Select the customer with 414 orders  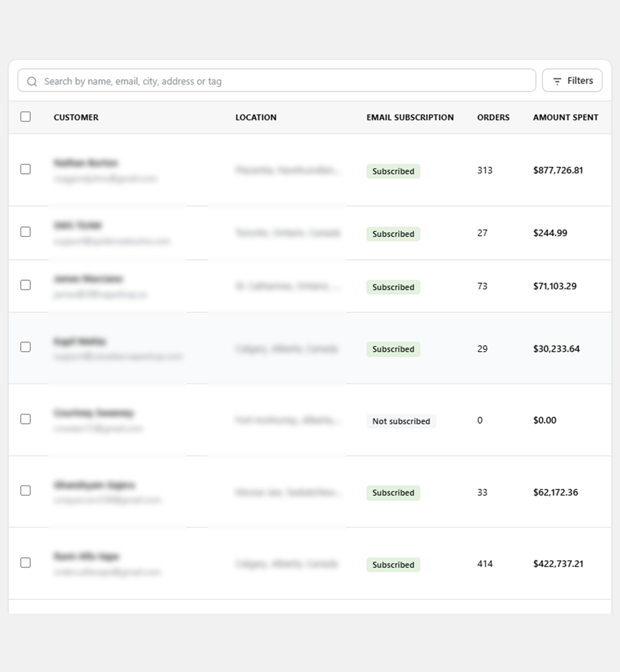[x=26, y=562]
